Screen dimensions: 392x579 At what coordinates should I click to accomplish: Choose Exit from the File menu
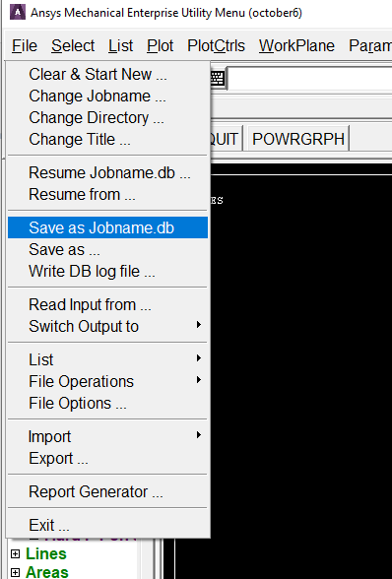[x=107, y=525]
